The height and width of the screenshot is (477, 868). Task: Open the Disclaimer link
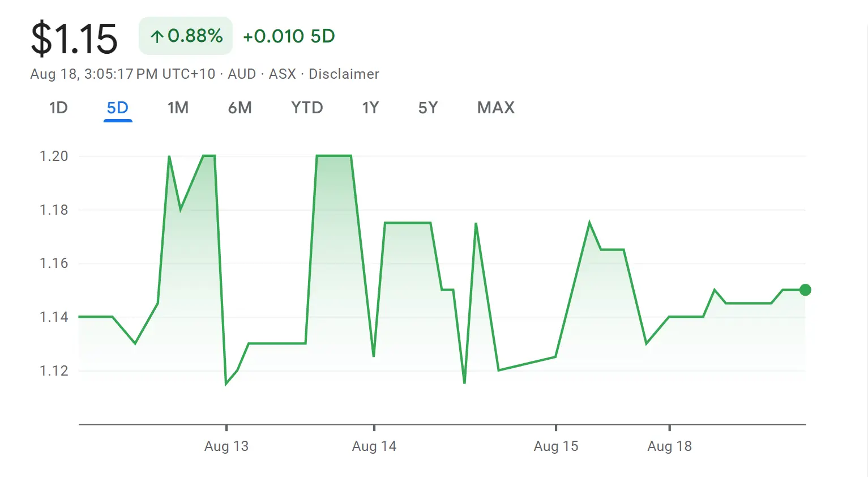pos(344,74)
